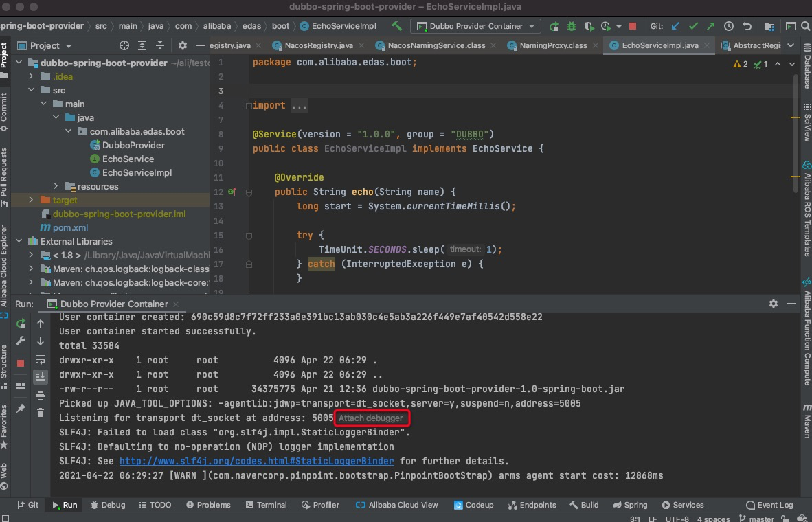Expand the target folder in project tree
Screen dimensions: 812x522
point(31,200)
